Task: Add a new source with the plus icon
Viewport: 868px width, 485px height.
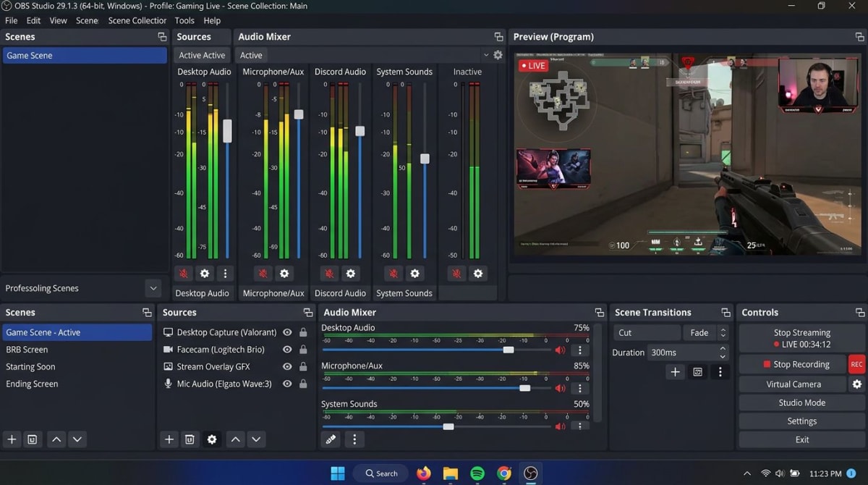Action: point(169,439)
